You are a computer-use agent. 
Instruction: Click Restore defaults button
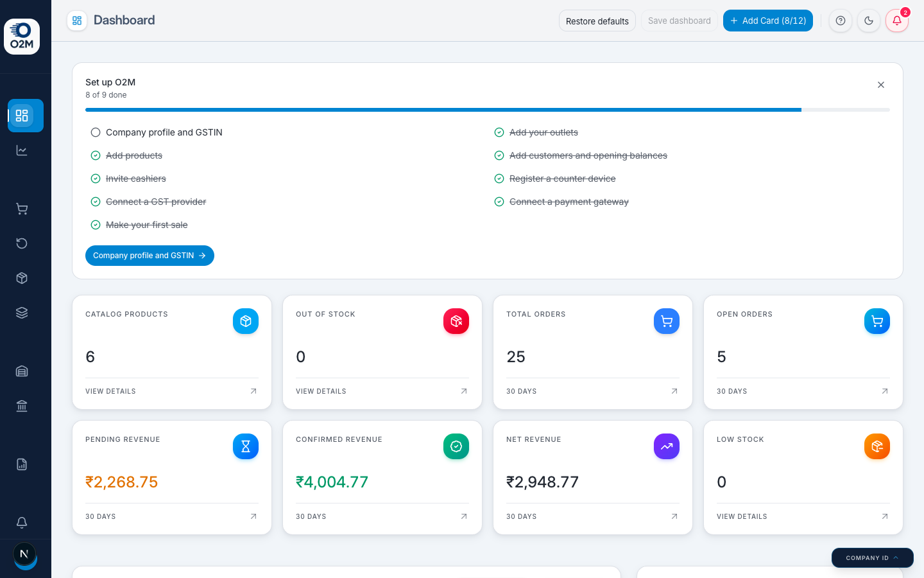597,21
